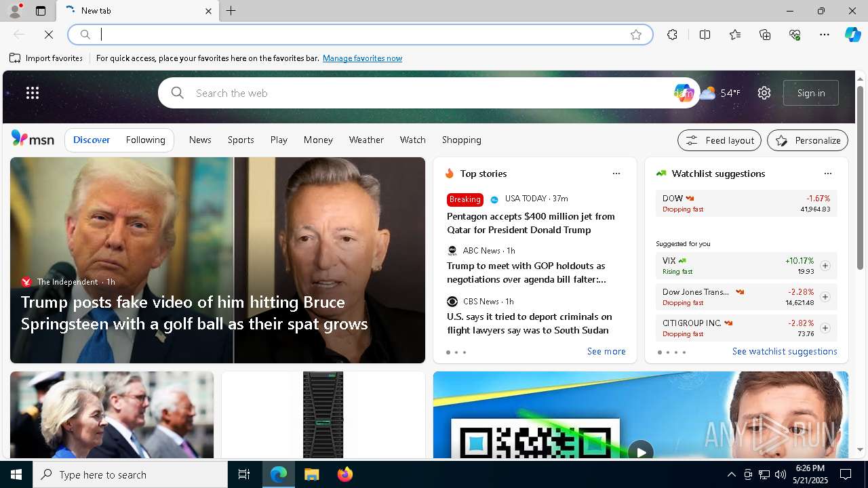Open the Copilot sidebar icon
868x488 pixels.
tap(852, 35)
